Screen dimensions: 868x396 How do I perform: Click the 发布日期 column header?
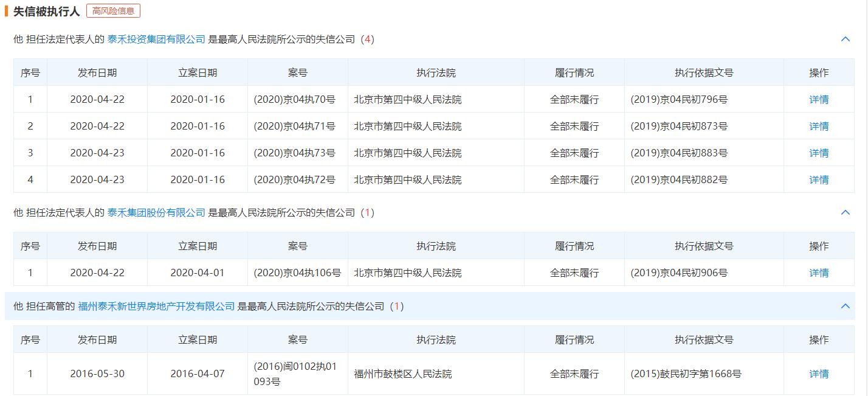[97, 72]
